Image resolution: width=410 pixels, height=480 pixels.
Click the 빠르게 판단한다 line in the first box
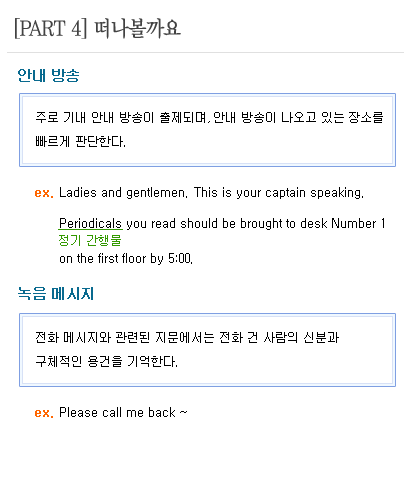[x=80, y=142]
